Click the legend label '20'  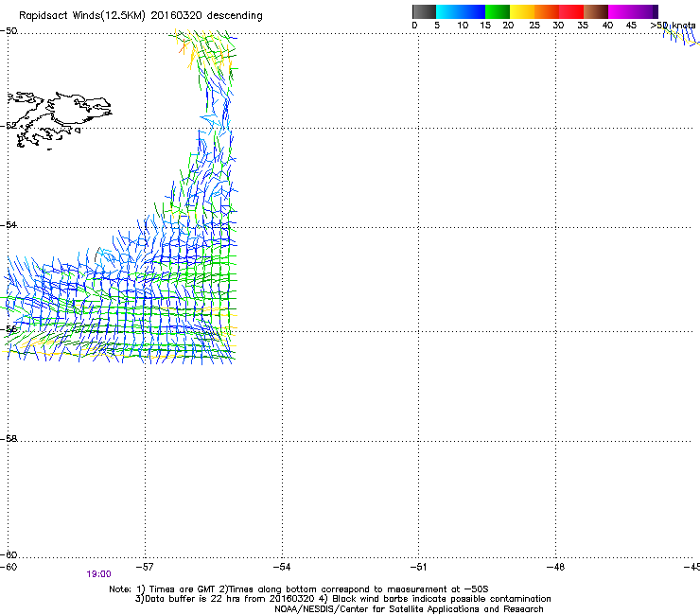(508, 26)
